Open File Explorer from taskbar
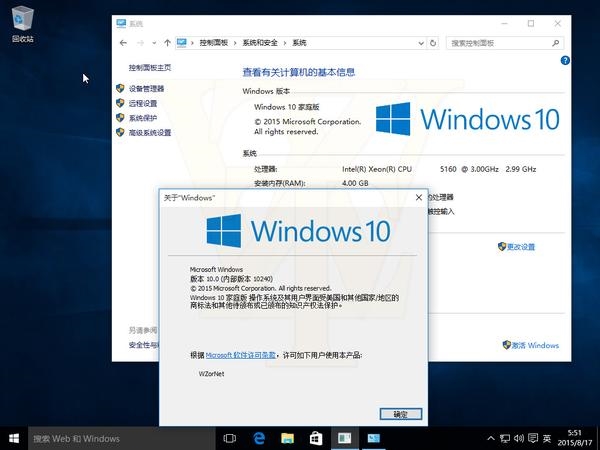 (287, 439)
